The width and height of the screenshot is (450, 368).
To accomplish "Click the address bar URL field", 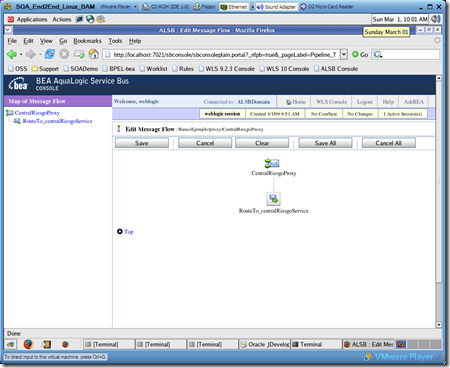I will (x=221, y=54).
